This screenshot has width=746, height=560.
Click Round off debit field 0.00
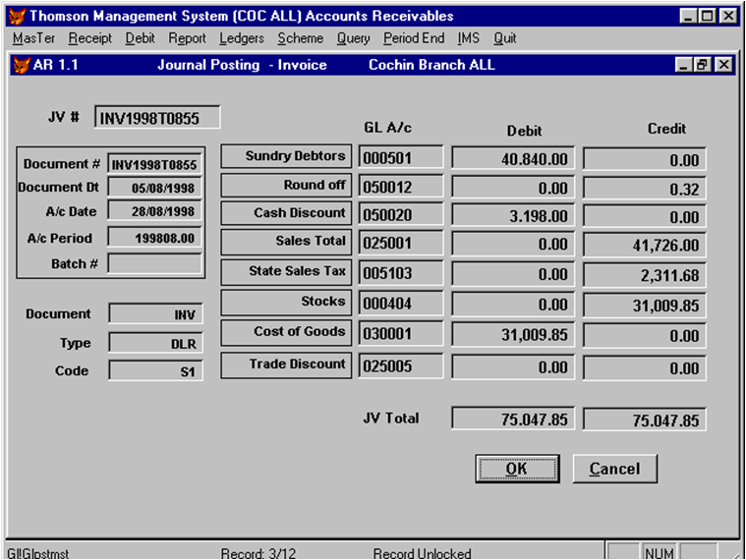(x=513, y=188)
